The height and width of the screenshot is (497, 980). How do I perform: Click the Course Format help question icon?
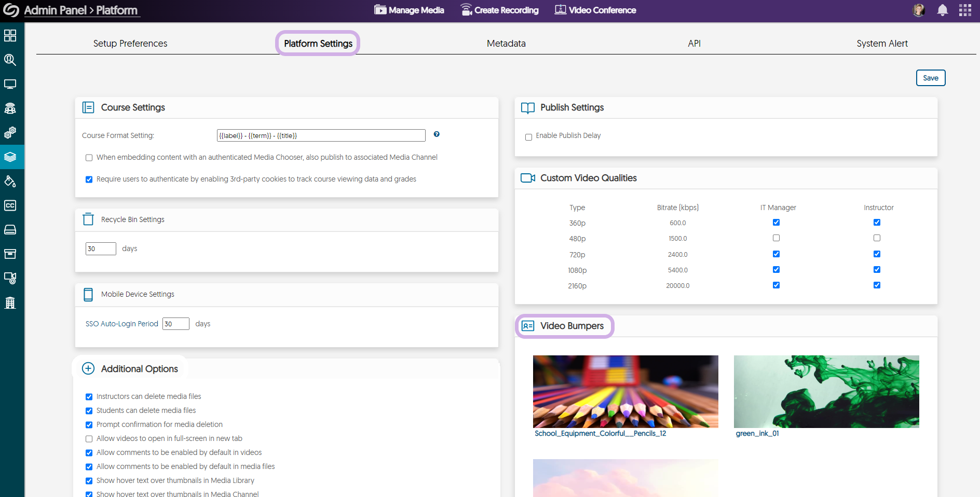pyautogui.click(x=437, y=134)
